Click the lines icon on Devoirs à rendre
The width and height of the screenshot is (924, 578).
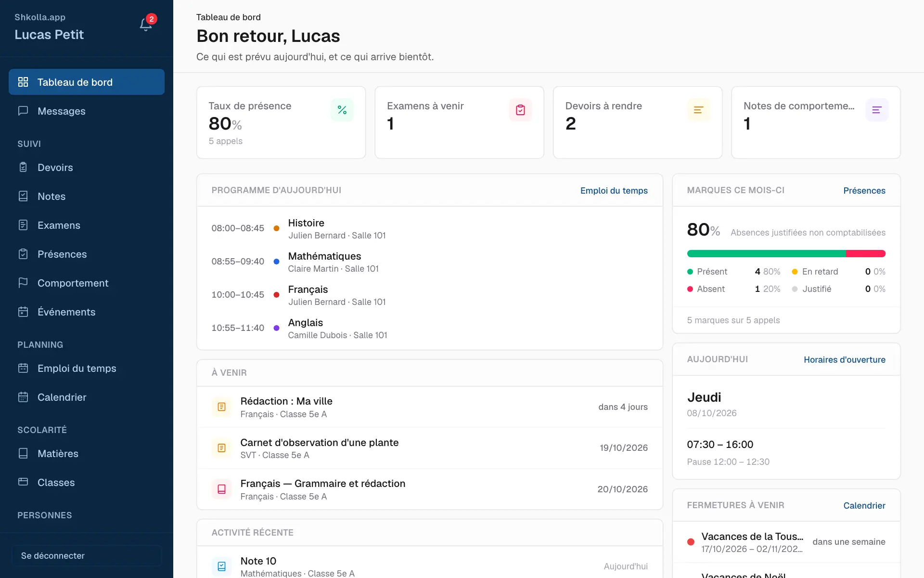coord(699,110)
